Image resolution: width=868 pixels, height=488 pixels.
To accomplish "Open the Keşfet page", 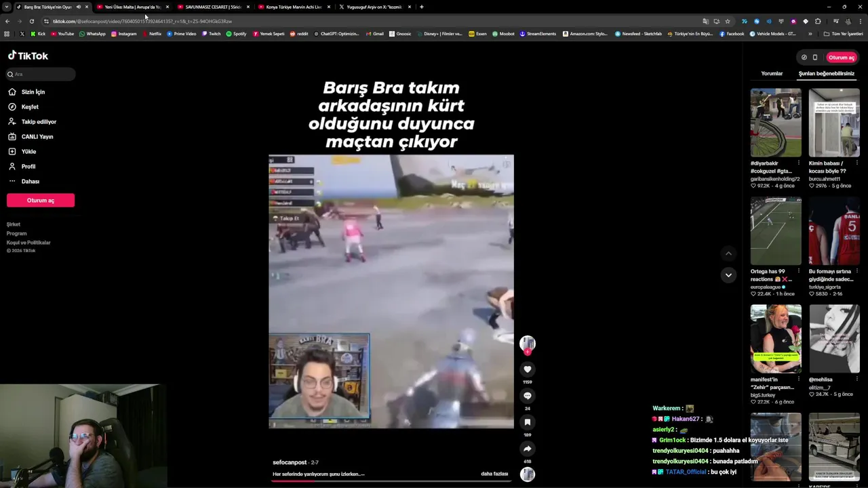I will pyautogui.click(x=30, y=106).
